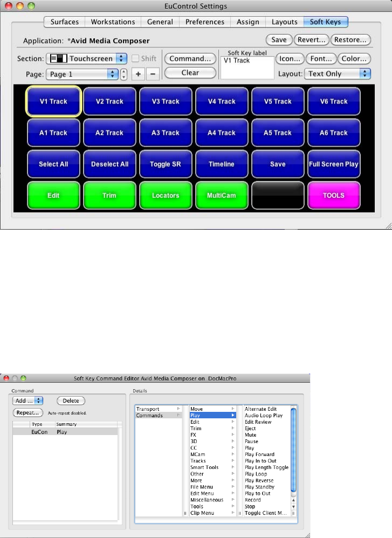This screenshot has height=538, width=392.
Task: Click the Full Screen Play soft key
Action: tap(334, 164)
